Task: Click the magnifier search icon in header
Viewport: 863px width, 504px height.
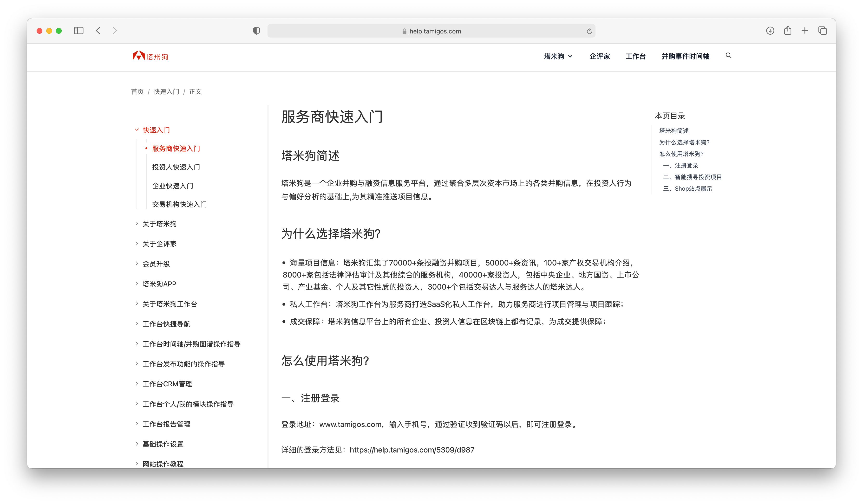Action: (x=728, y=55)
